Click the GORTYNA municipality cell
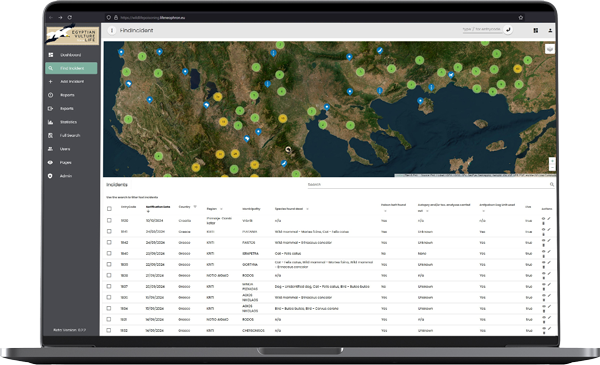Screen dimensions: 600x365 (249, 264)
